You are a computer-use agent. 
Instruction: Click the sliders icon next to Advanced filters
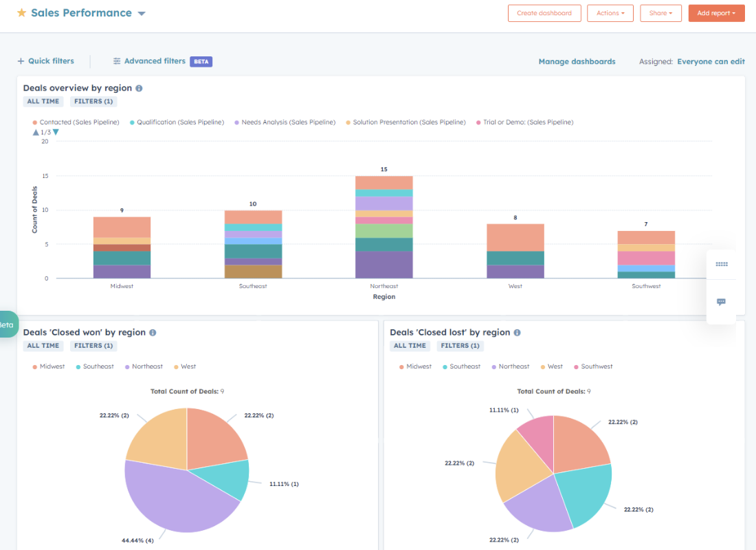point(117,60)
